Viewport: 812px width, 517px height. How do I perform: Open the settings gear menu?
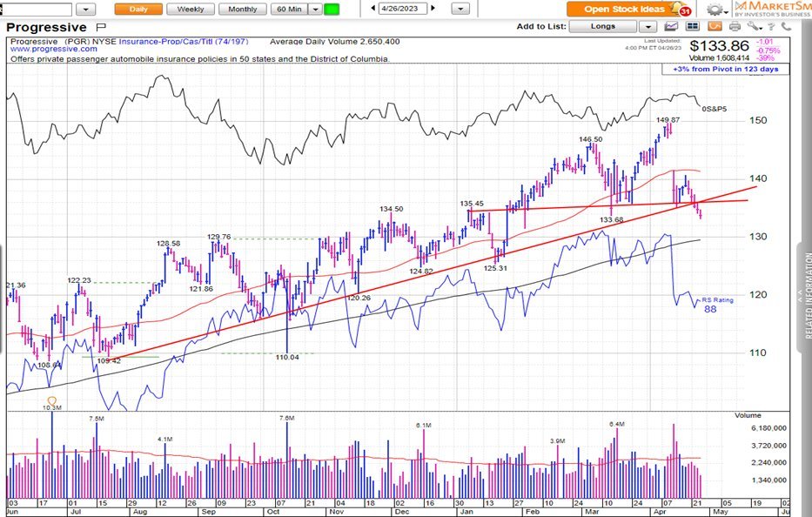coord(717,10)
